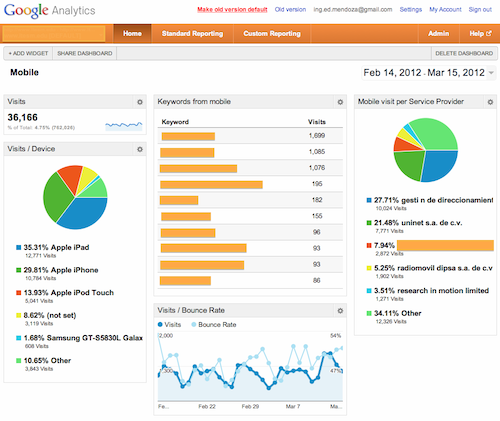Open the Old version link
This screenshot has height=421, width=500.
(290, 10)
